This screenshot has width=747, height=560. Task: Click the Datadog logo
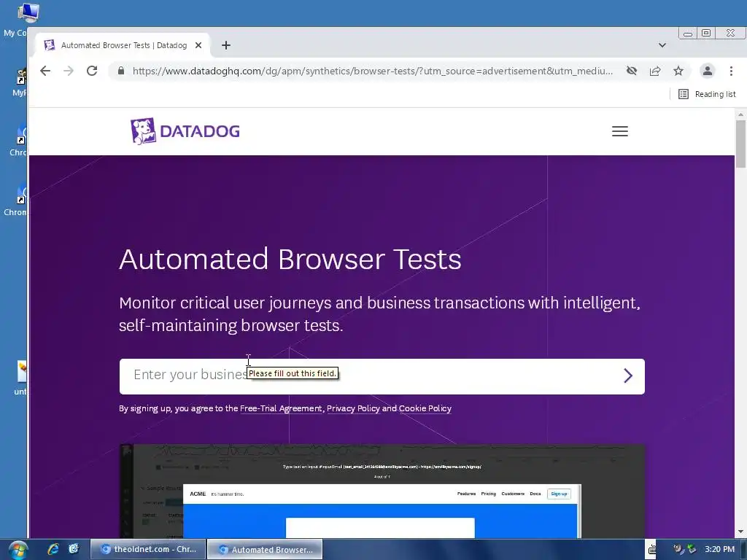(185, 131)
